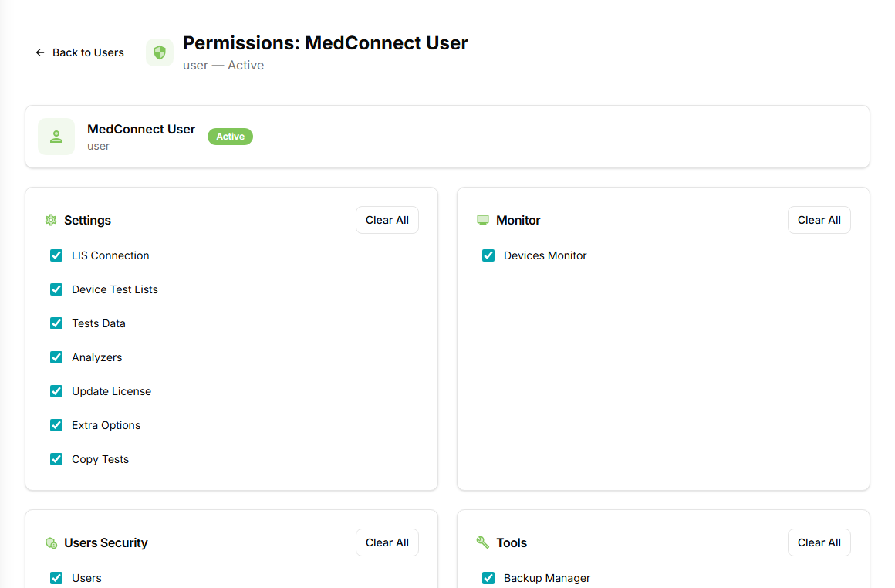Uncheck the LIS Connection checkbox

pos(56,255)
